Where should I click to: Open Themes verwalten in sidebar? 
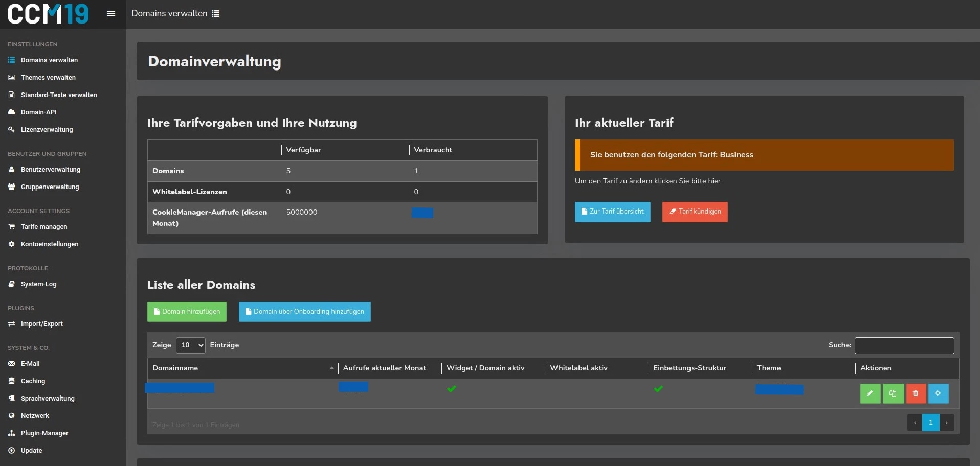click(48, 78)
